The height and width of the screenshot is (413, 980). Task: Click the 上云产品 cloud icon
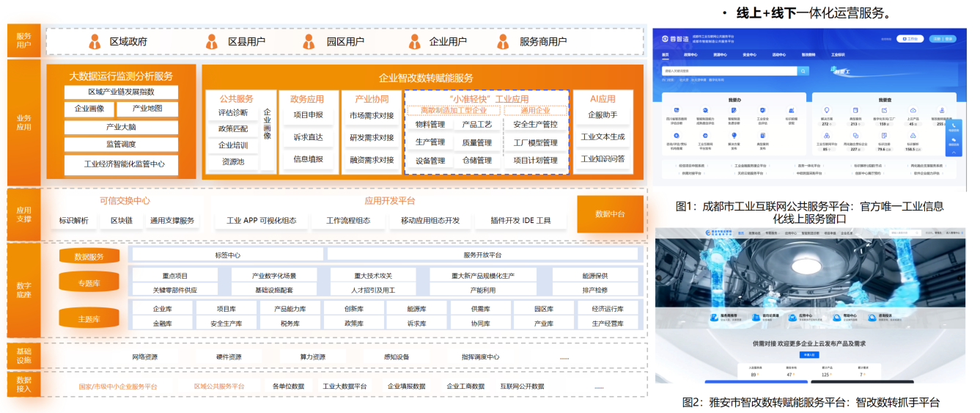coord(913,110)
